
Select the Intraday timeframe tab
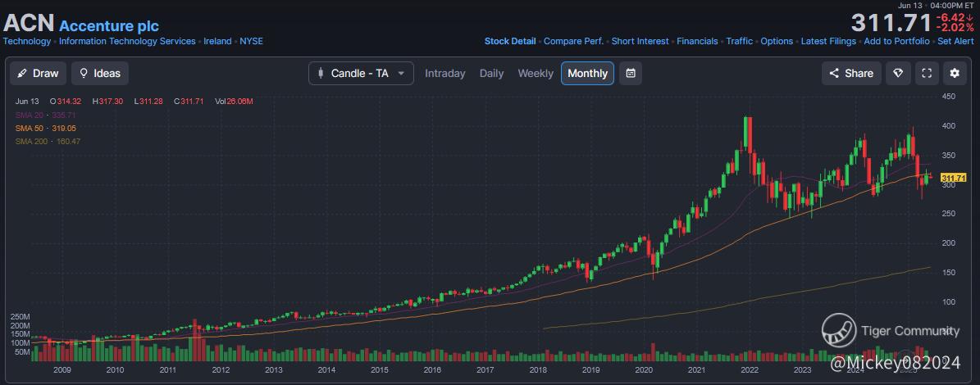point(444,73)
